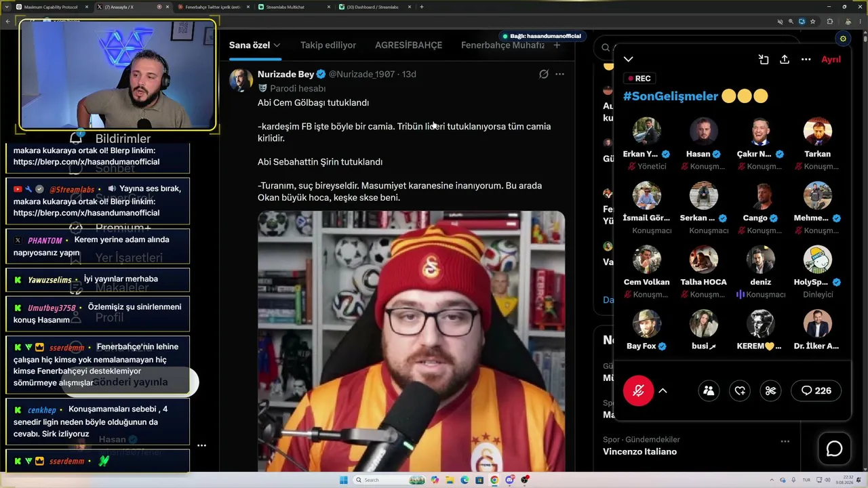The width and height of the screenshot is (868, 488).
Task: Send a heart reaction in the Space
Action: 740,390
